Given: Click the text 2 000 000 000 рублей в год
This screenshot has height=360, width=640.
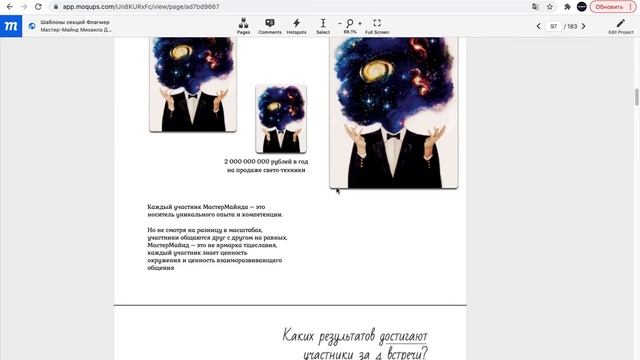Looking at the screenshot, I should coord(266,162).
